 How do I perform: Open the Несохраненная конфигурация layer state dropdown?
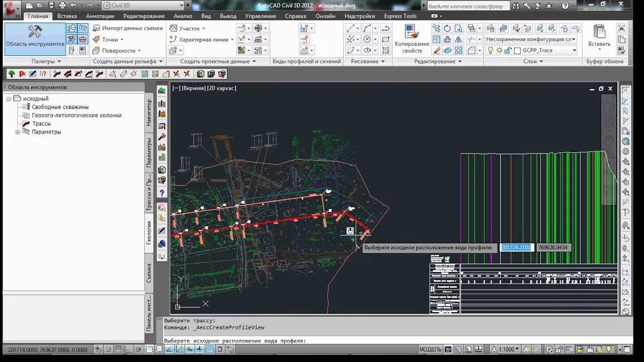(575, 39)
